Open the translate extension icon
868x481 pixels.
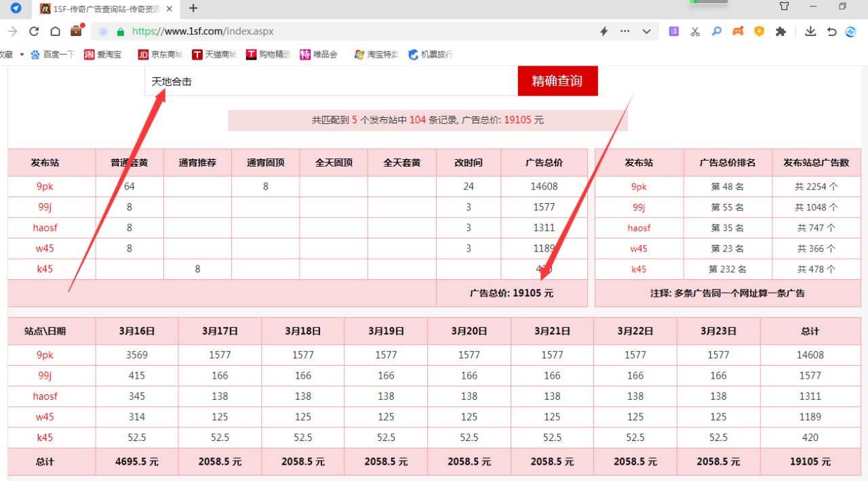tap(673, 31)
